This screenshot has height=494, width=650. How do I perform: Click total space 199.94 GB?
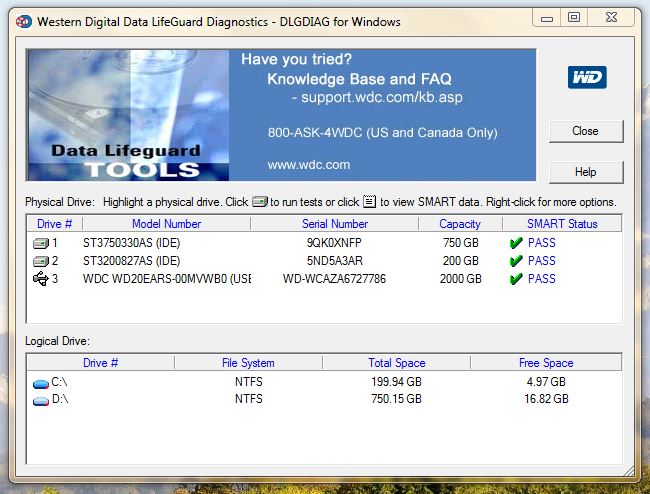click(x=396, y=382)
